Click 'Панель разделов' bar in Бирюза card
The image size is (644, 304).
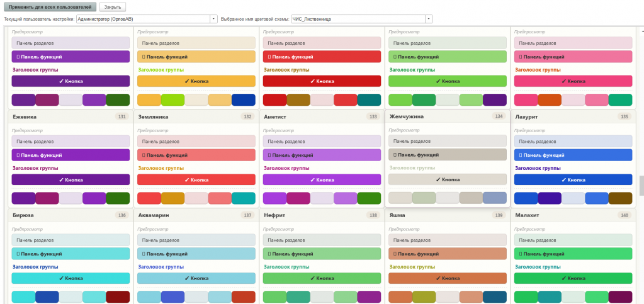(71, 240)
